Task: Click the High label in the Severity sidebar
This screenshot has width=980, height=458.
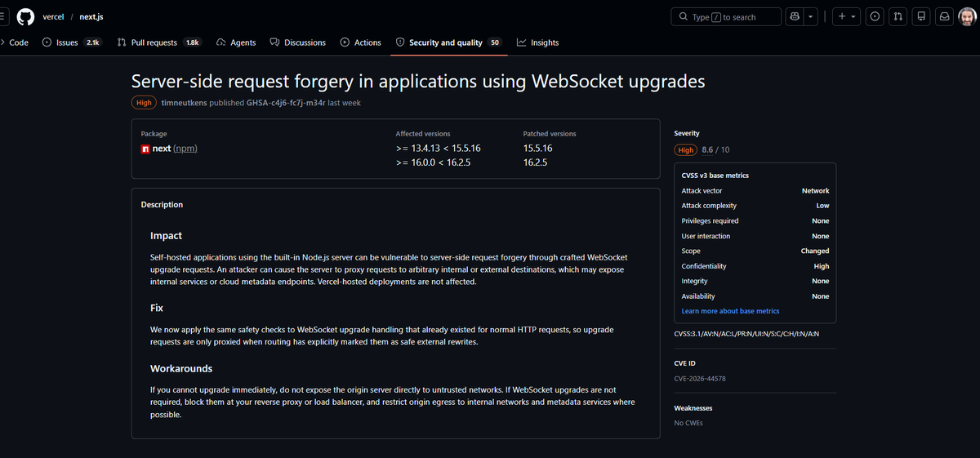Action: point(686,150)
